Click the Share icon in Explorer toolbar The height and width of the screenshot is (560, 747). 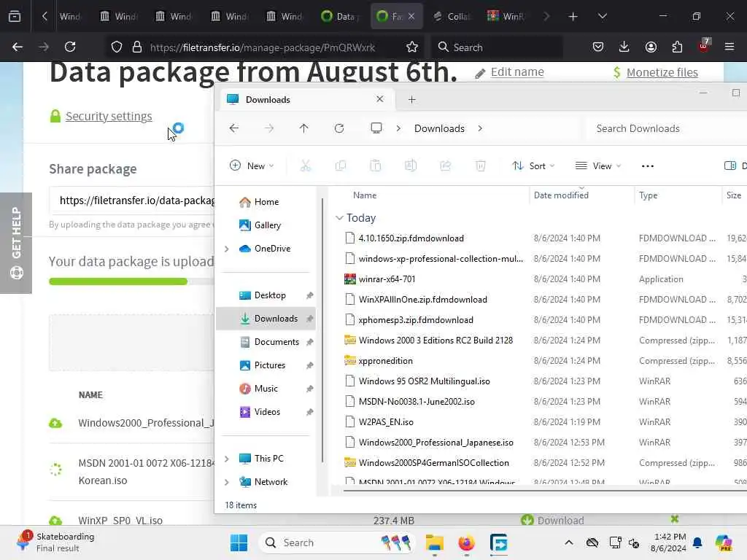(446, 166)
